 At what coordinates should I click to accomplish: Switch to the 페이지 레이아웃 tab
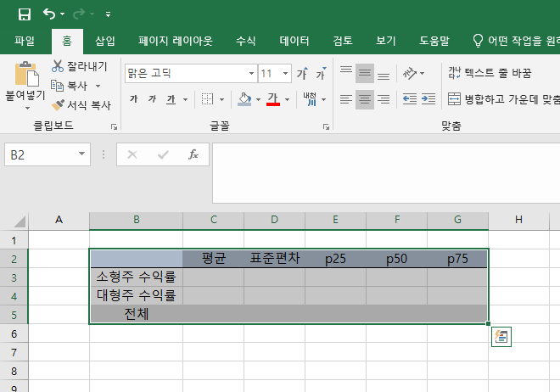click(176, 41)
